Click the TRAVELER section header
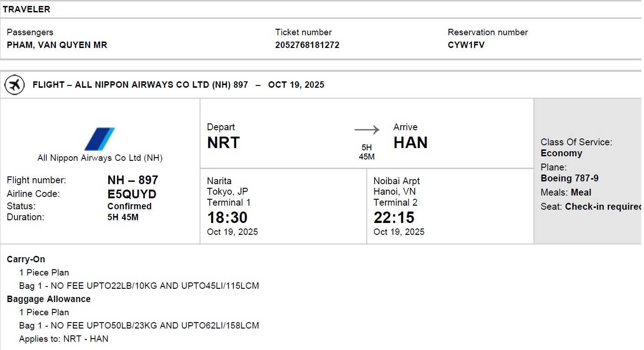The width and height of the screenshot is (644, 350). 26,9
